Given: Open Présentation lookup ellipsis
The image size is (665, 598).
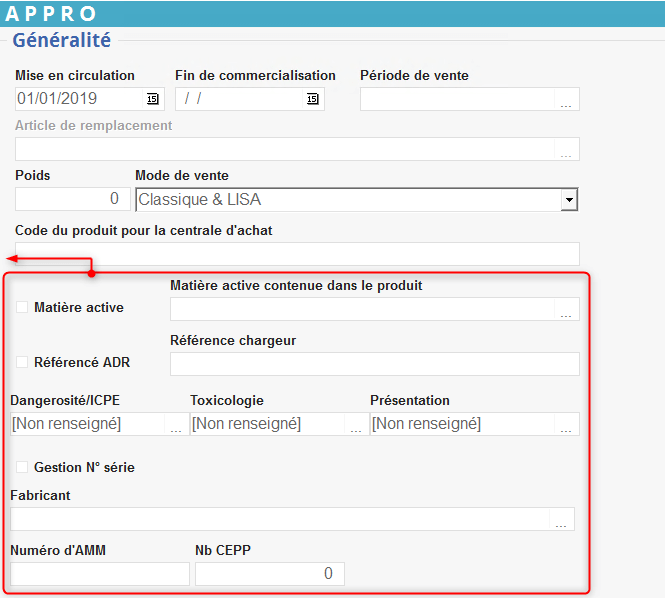Looking at the screenshot, I should click(x=567, y=425).
